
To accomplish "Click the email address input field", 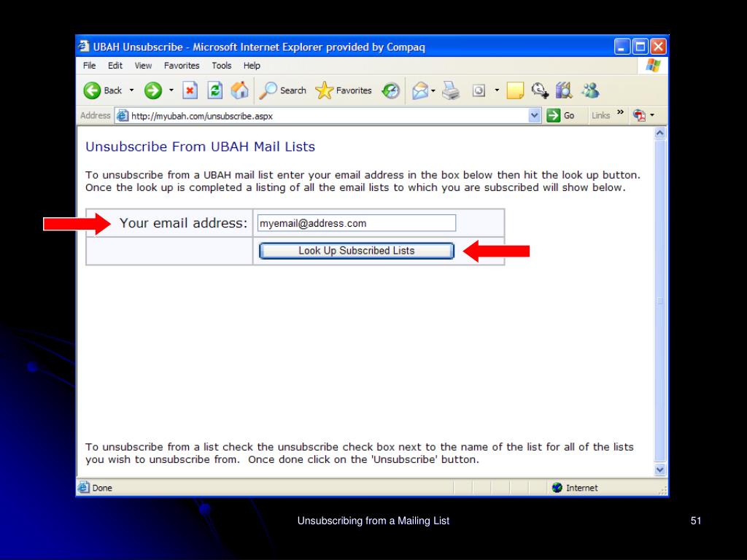I will coord(356,223).
